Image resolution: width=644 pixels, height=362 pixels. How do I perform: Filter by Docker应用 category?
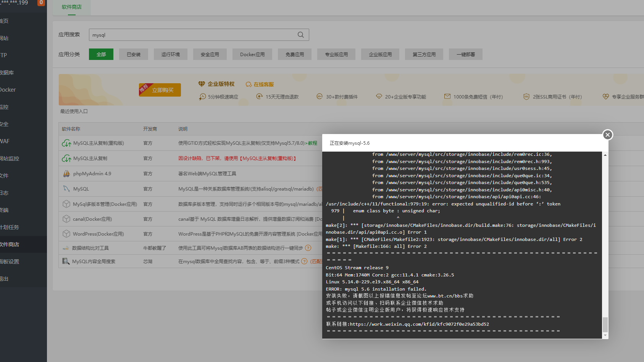tap(252, 54)
